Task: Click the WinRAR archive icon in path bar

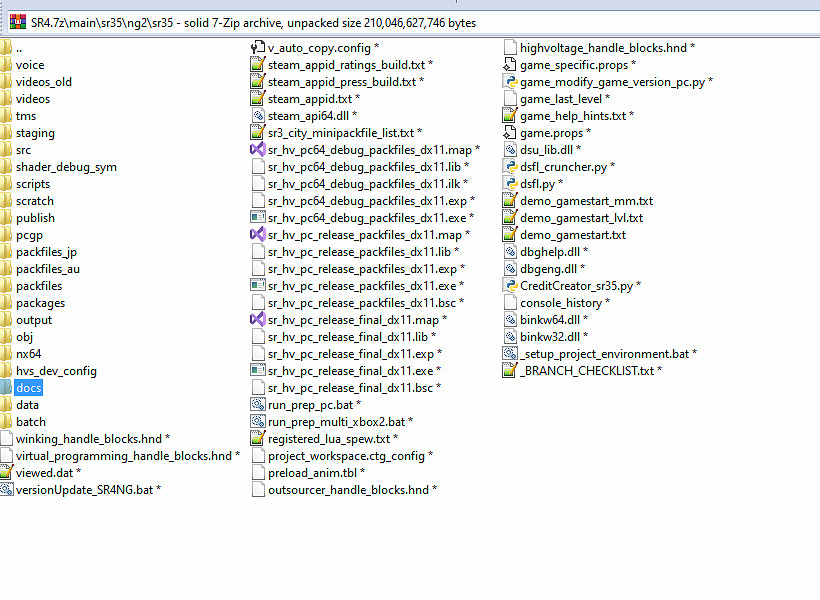Action: [10, 22]
